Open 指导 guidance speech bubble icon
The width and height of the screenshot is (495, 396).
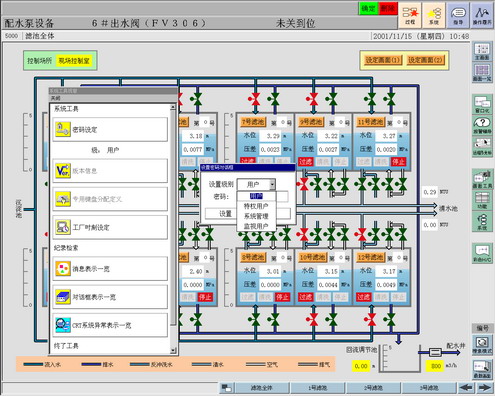[x=458, y=15]
